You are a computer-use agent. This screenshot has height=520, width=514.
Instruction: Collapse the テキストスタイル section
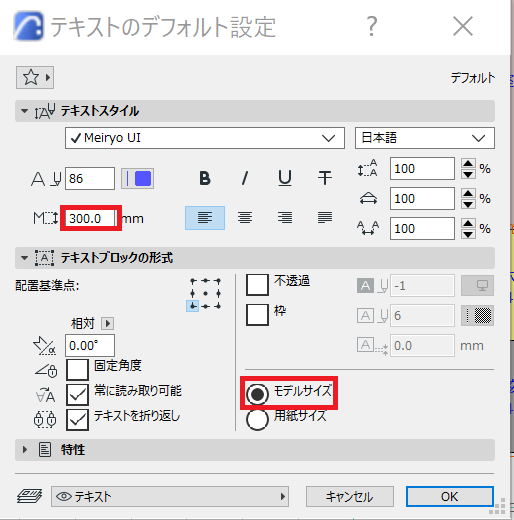24,111
